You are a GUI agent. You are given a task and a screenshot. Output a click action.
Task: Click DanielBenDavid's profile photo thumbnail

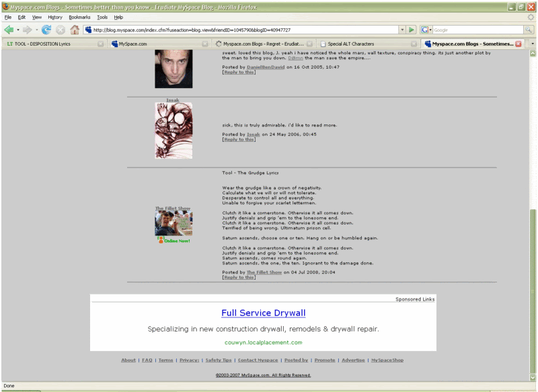click(x=174, y=69)
